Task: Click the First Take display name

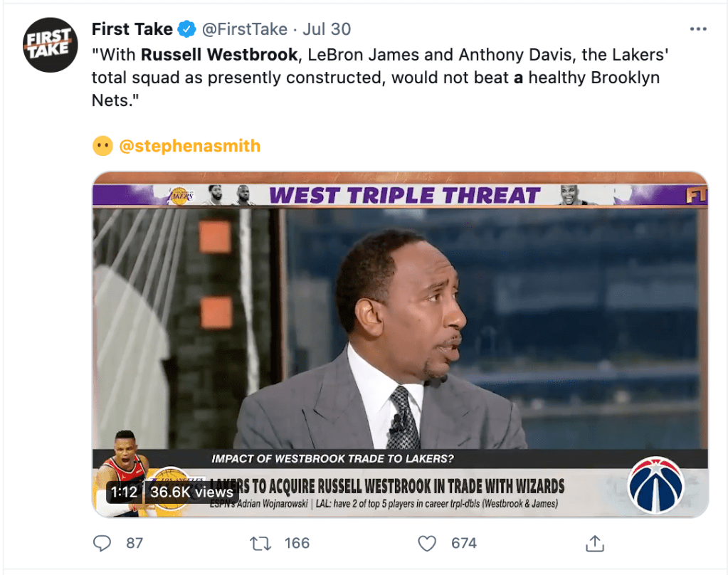Action: click(132, 29)
